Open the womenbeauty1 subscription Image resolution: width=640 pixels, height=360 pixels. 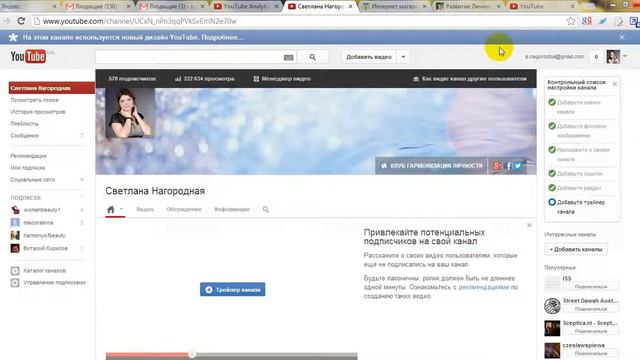(x=42, y=209)
